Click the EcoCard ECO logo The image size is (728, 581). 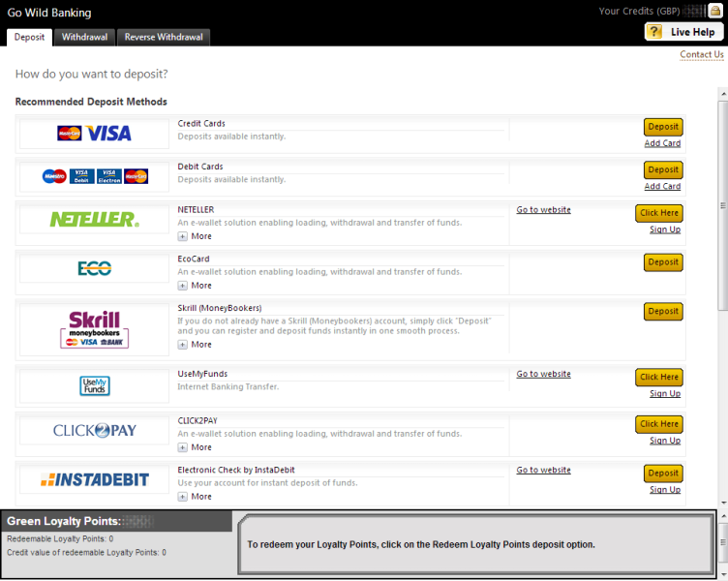[x=94, y=268]
